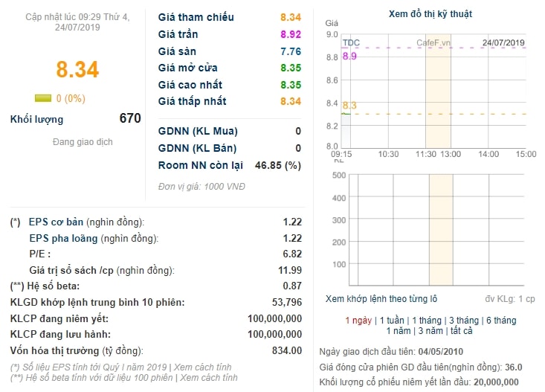Click the EPS pha loãng link

click(63, 238)
